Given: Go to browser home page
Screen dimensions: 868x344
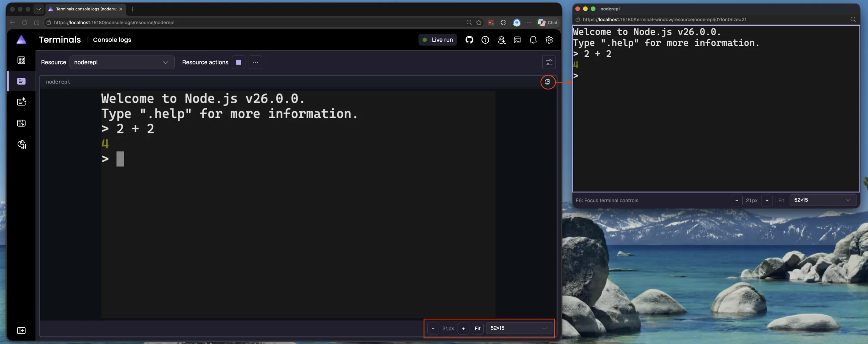Looking at the screenshot, I should pos(36,23).
